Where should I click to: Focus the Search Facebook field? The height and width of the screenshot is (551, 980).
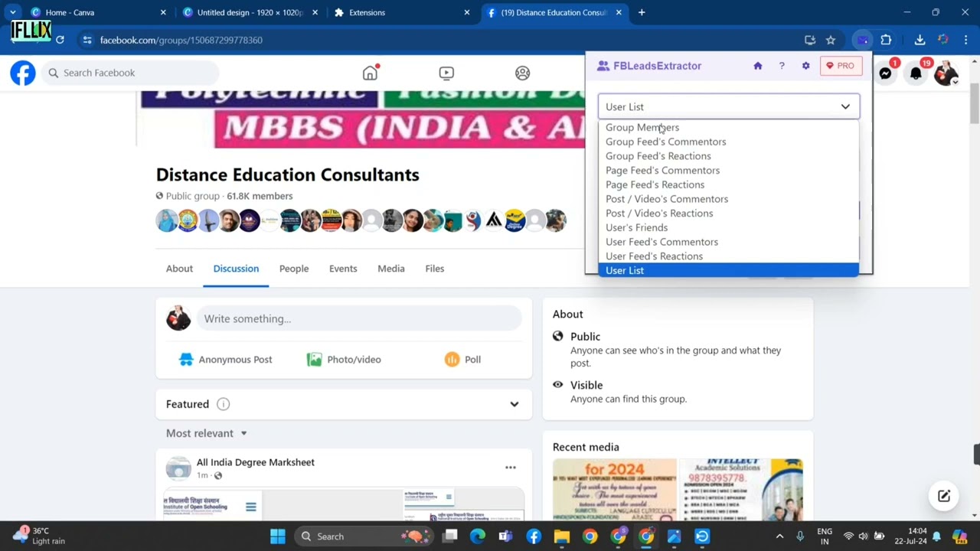click(x=130, y=73)
